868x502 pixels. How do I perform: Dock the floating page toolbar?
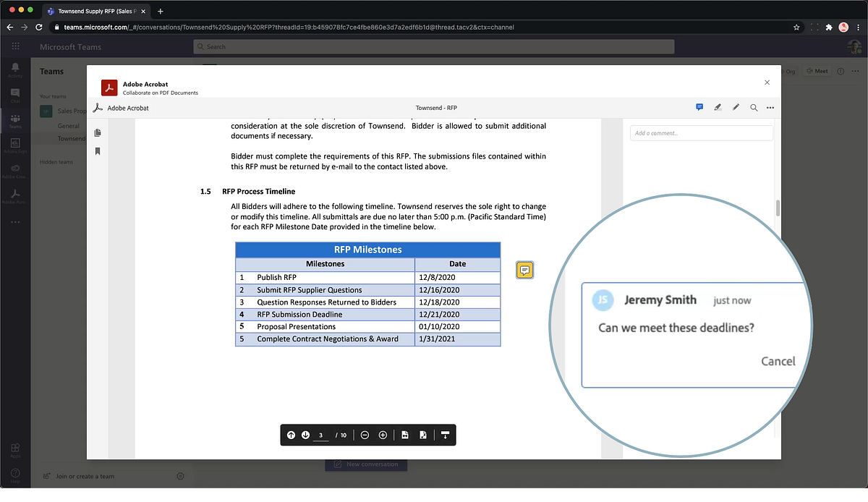coord(445,435)
